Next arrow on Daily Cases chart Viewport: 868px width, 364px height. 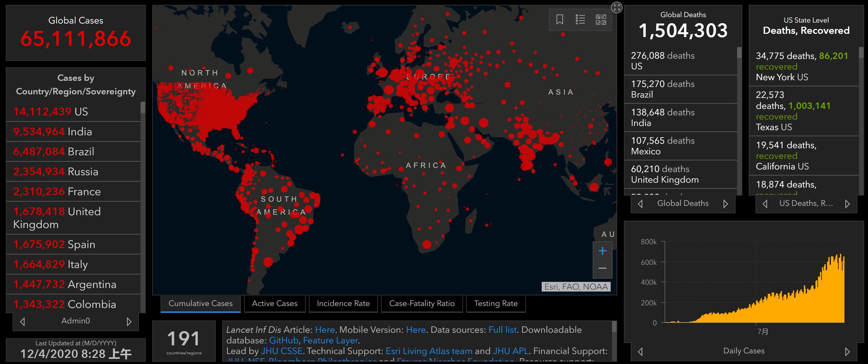pos(847,351)
